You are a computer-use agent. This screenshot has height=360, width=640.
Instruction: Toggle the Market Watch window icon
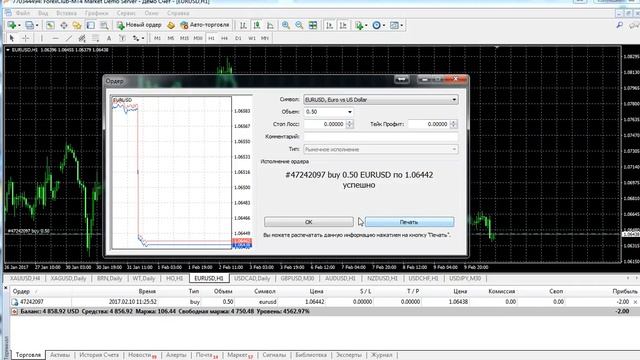click(x=50, y=25)
